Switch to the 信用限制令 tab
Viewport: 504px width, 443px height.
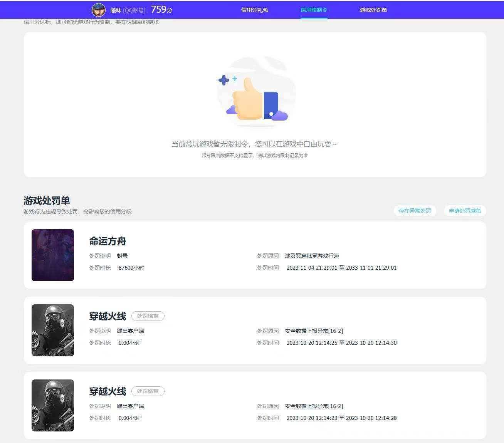click(314, 10)
